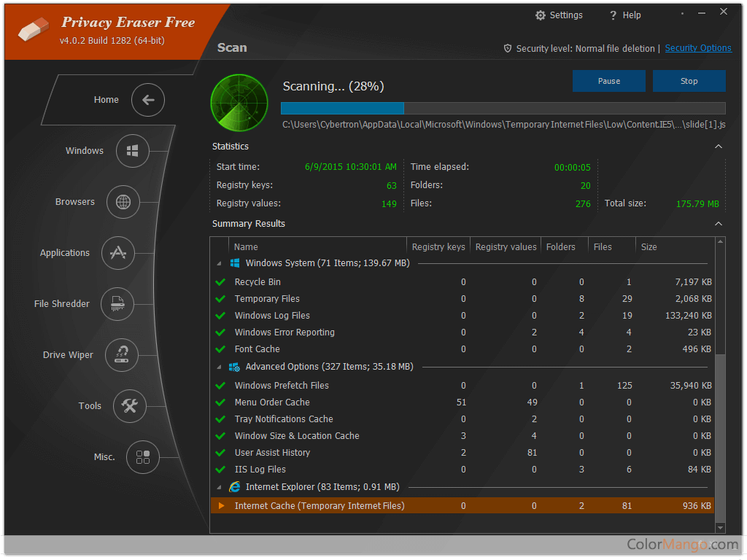Select the Browsers sidebar label
Viewport: 747px width, 560px height.
tap(75, 202)
